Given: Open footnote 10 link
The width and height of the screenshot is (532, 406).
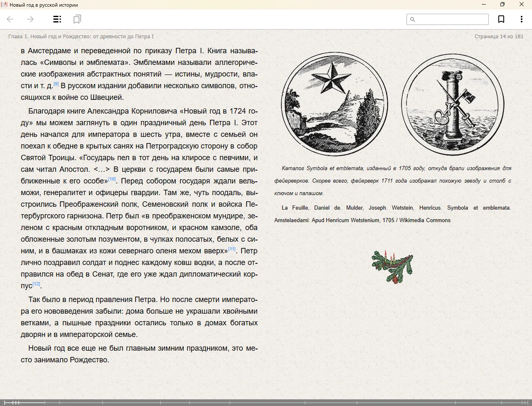Looking at the screenshot, I should click(112, 179).
